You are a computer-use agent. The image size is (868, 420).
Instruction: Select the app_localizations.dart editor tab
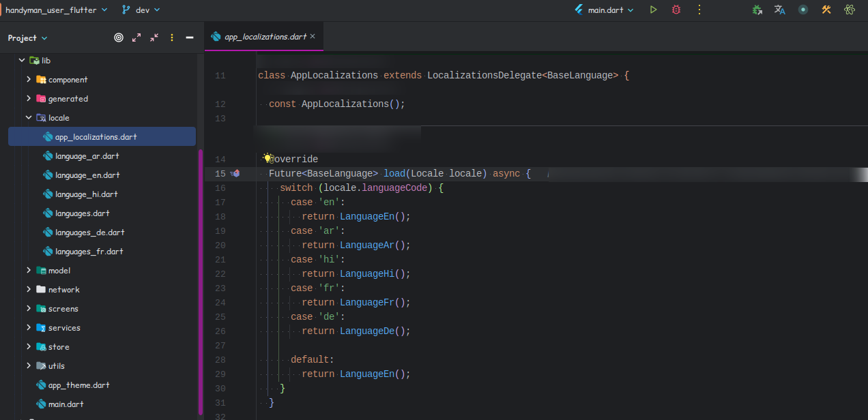point(265,37)
